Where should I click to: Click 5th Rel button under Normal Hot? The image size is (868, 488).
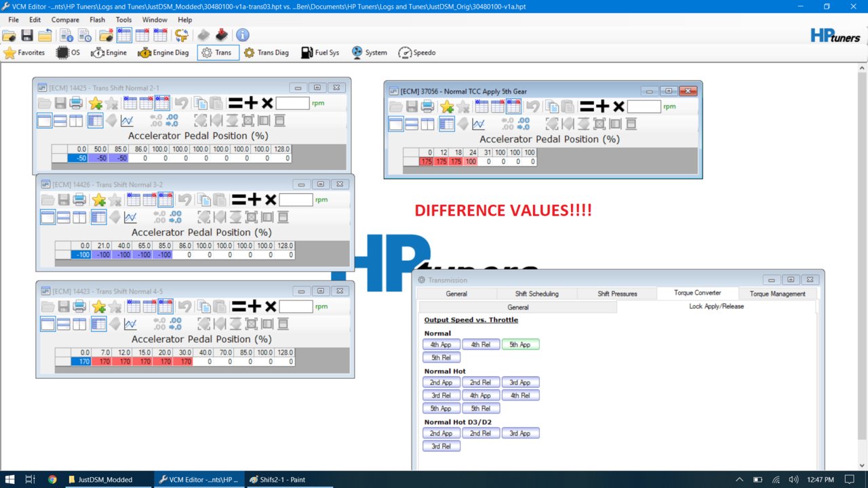[x=481, y=408]
